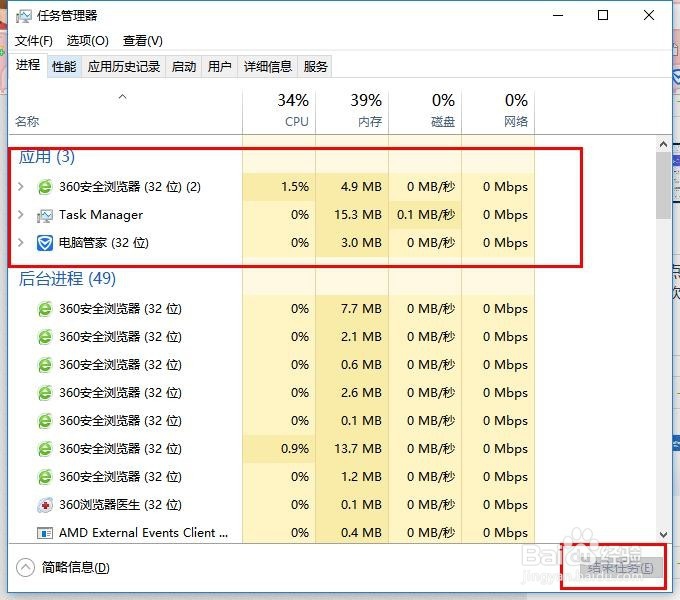Maximize the Task Manager window
This screenshot has height=600, width=680.
pos(603,16)
